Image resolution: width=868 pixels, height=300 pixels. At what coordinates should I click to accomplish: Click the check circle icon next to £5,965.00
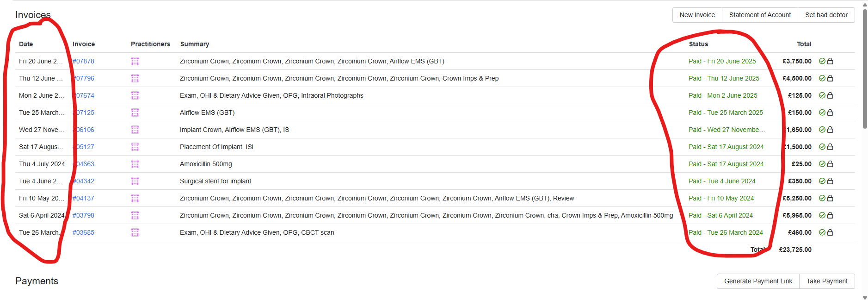(x=822, y=215)
